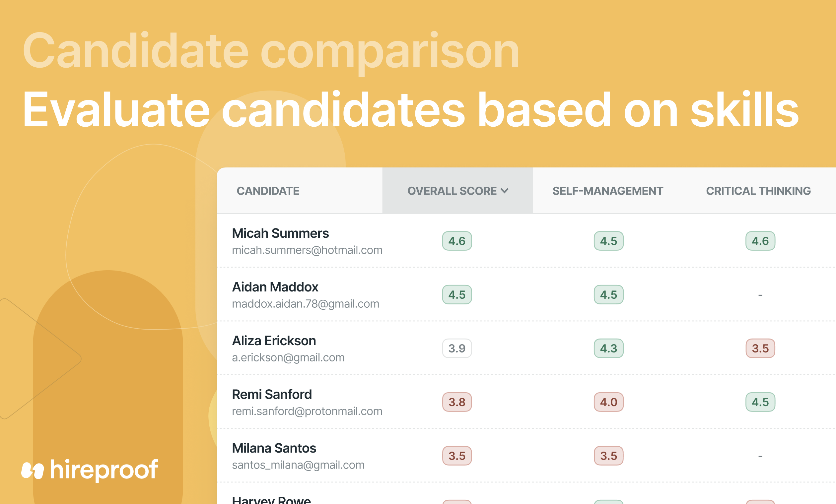This screenshot has width=836, height=504.
Task: Click Aliza Erickson's 3.5 critical thinking badge
Action: (760, 348)
